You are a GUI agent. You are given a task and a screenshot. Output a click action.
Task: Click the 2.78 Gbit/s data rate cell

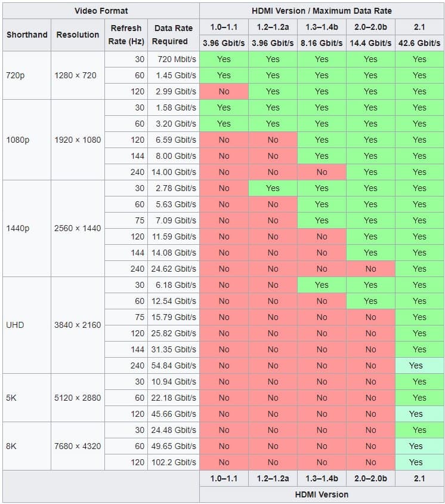(174, 188)
